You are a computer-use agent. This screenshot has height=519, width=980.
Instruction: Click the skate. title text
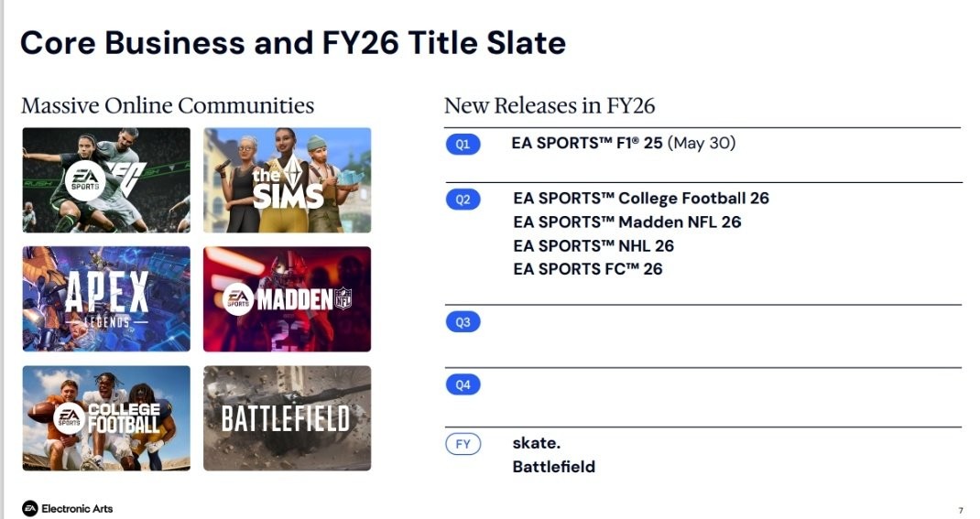click(x=536, y=443)
